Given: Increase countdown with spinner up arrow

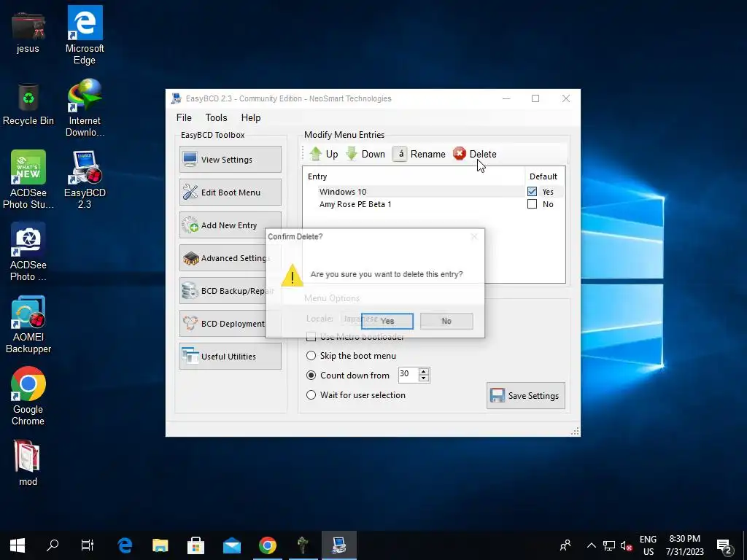Looking at the screenshot, I should point(424,371).
